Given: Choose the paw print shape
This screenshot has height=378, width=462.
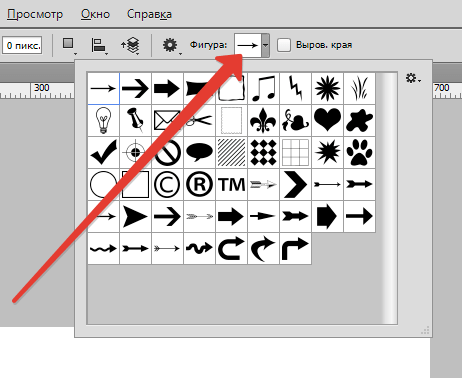Looking at the screenshot, I should coord(359,152).
